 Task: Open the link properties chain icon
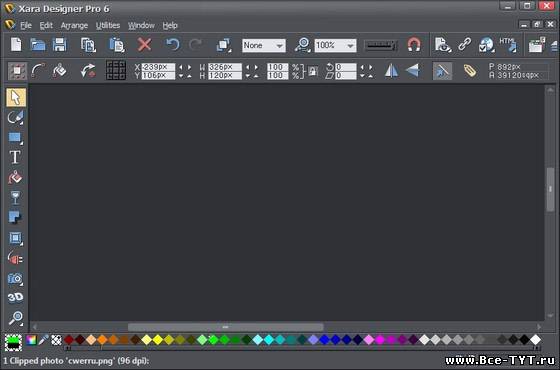coord(465,45)
